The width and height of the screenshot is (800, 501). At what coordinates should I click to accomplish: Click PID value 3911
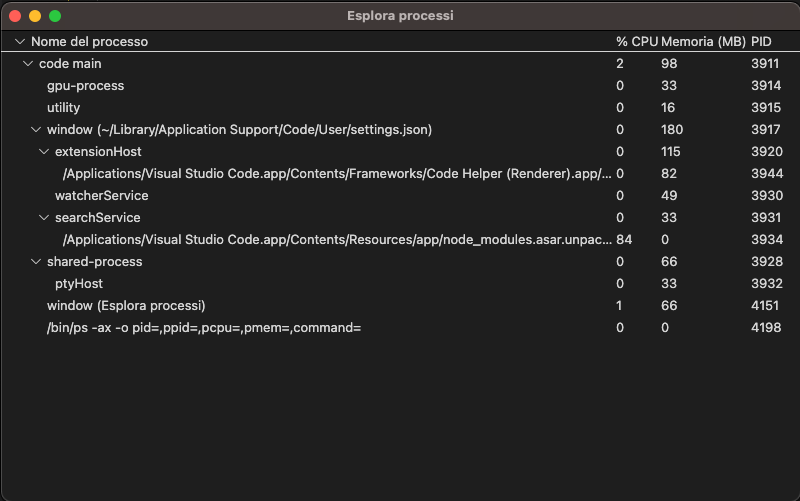tap(765, 63)
